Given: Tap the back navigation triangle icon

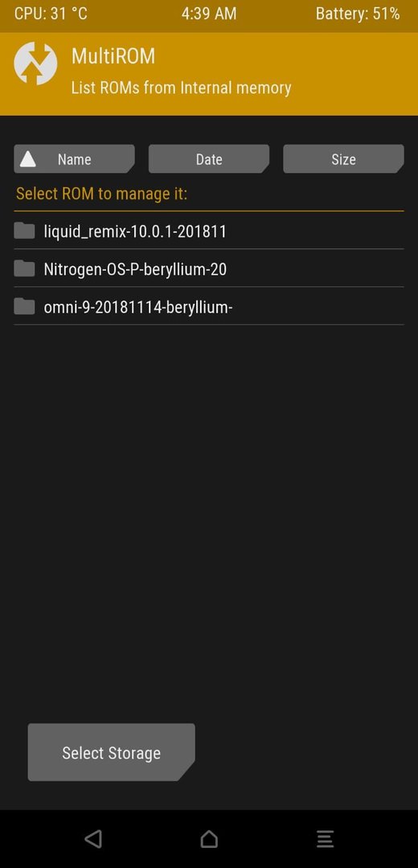Looking at the screenshot, I should tap(93, 838).
